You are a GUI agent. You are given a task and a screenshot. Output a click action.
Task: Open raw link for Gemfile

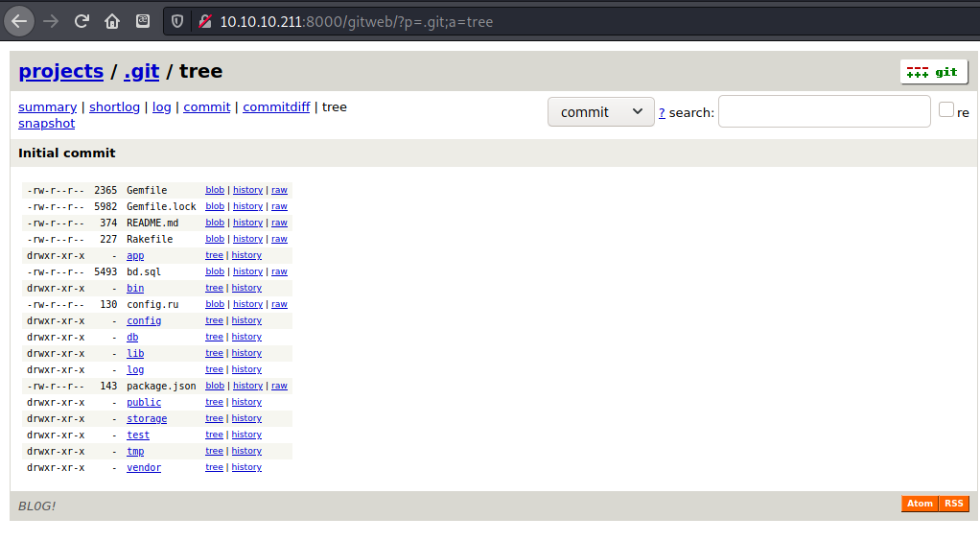pos(279,190)
